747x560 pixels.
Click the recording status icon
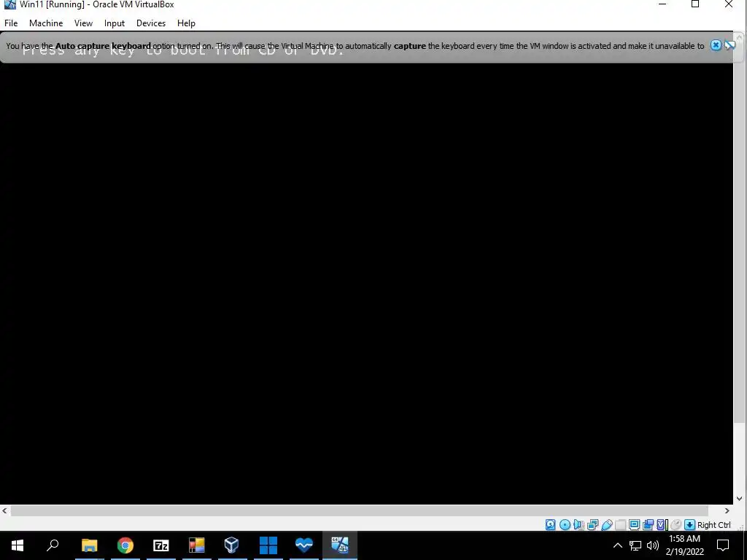[x=648, y=525]
